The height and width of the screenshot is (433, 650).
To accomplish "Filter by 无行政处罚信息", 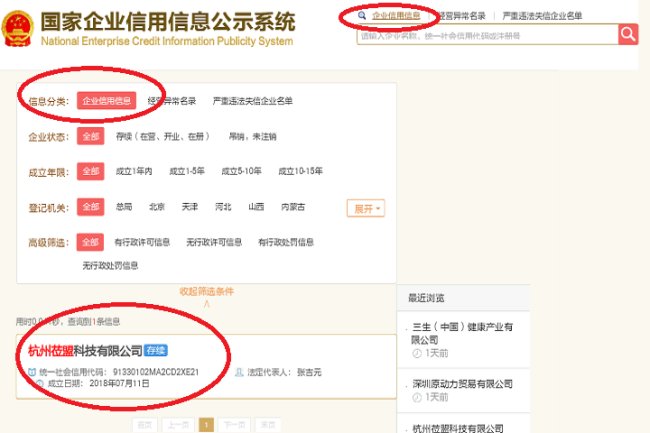I will coord(110,266).
